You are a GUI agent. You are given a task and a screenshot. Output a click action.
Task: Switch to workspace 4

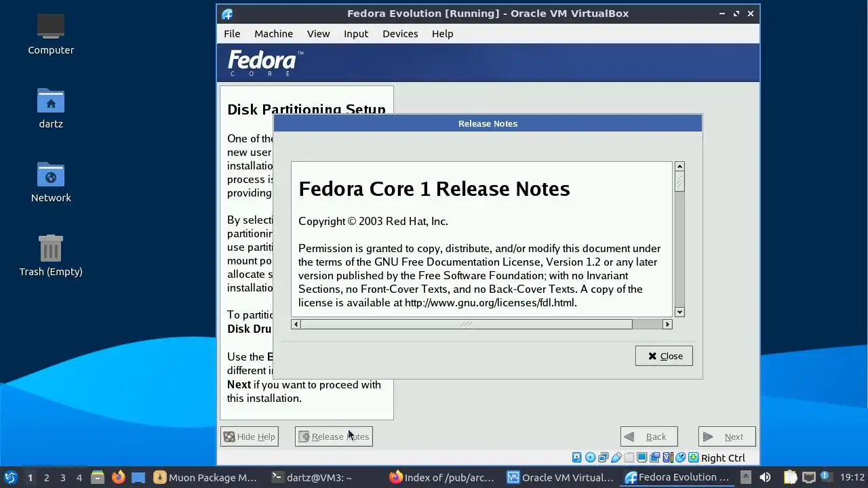[79, 477]
